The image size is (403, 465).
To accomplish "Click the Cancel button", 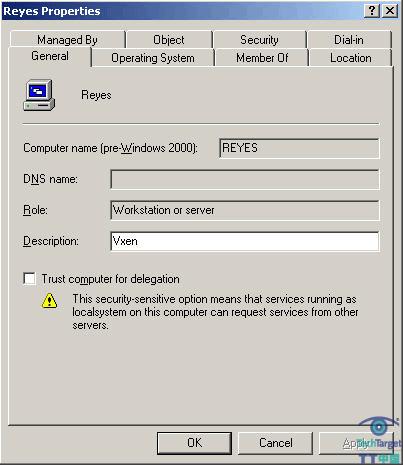I will 276,443.
